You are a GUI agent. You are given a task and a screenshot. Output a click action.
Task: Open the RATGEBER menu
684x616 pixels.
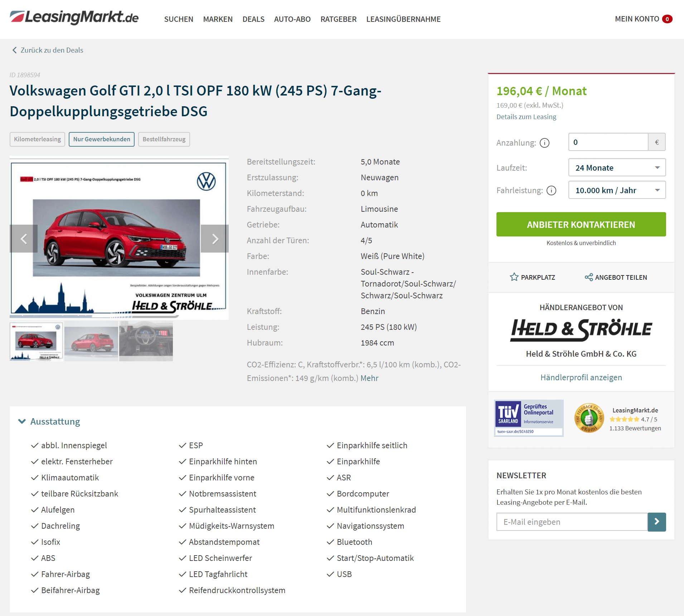pyautogui.click(x=338, y=19)
